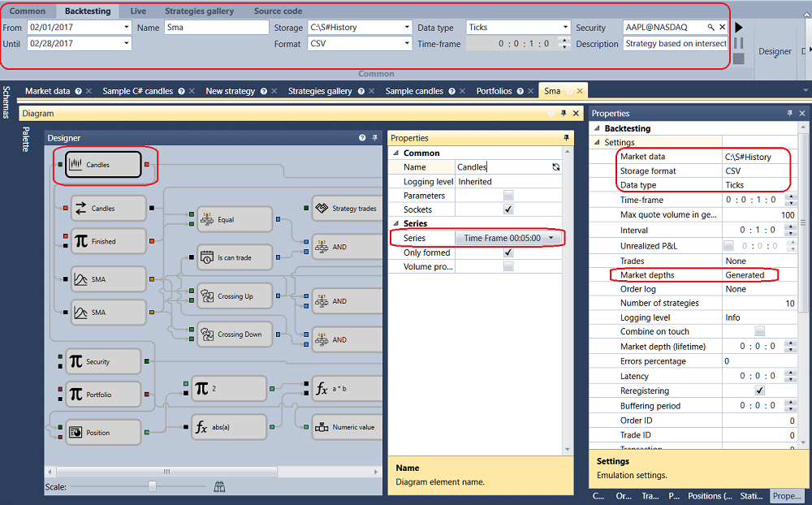Collapse the Backtesting section in Properties
This screenshot has width=812, height=505.
tap(597, 128)
